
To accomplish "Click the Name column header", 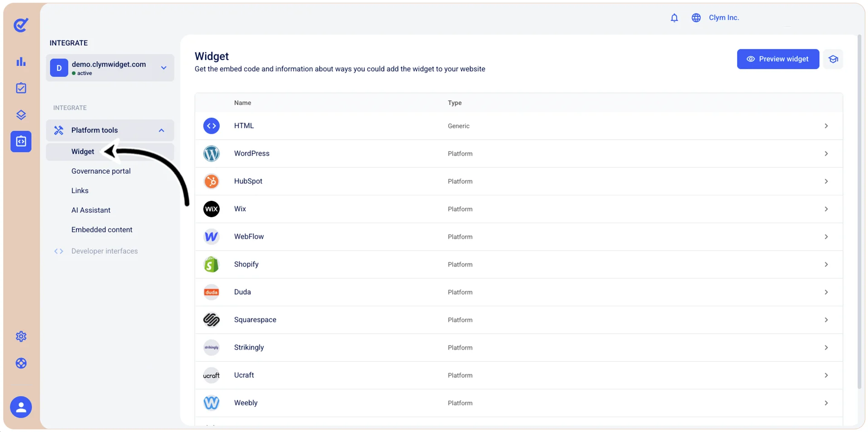I will 243,103.
